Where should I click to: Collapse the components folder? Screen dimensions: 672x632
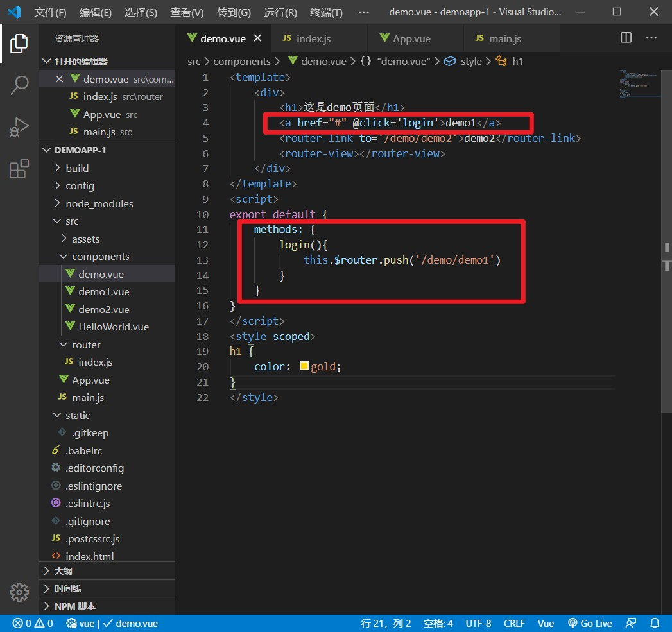pyautogui.click(x=107, y=256)
